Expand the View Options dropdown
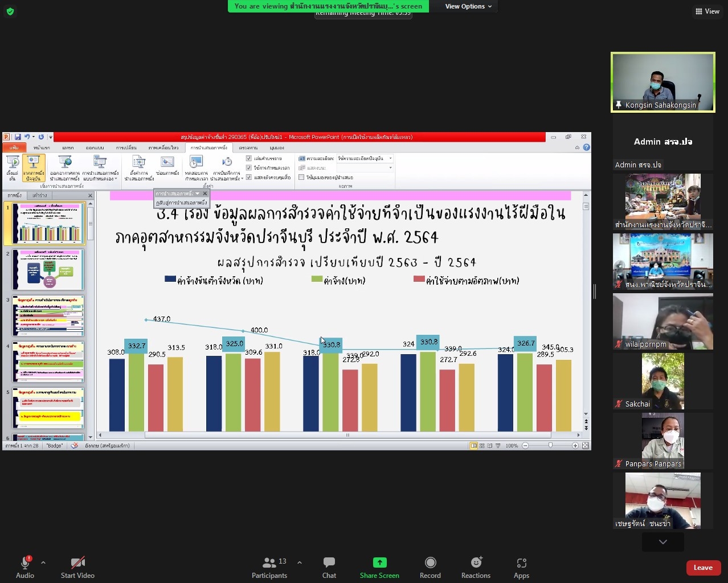Image resolution: width=728 pixels, height=583 pixels. 468,6
